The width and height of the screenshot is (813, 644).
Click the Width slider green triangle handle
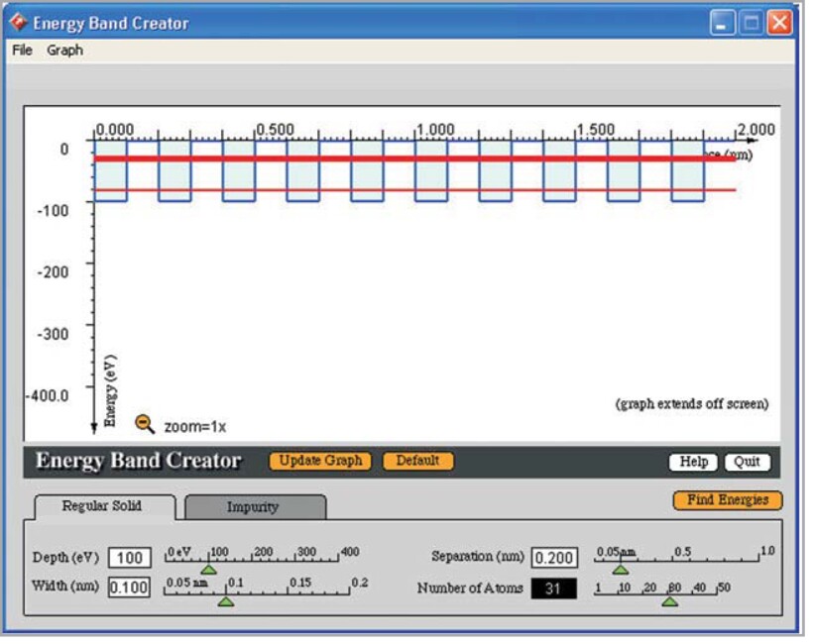click(226, 600)
